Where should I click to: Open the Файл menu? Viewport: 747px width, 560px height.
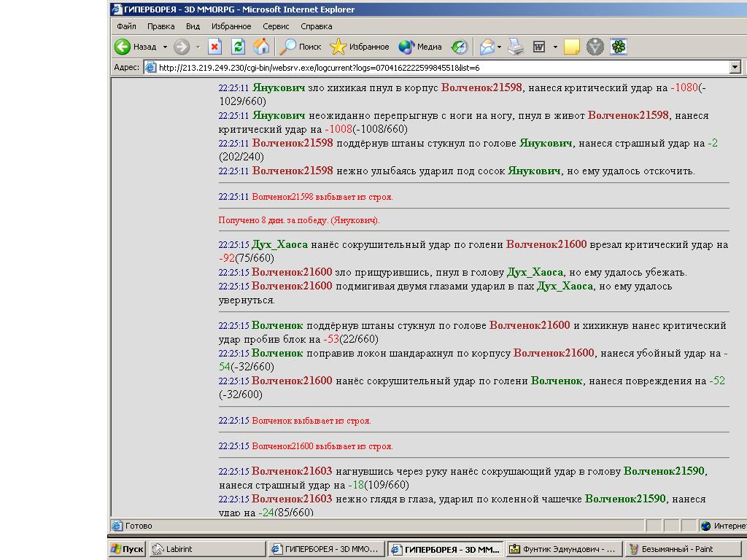tap(126, 26)
